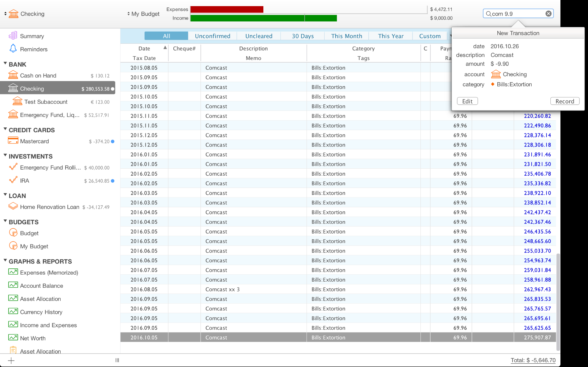The width and height of the screenshot is (588, 367).
Task: Click the Category column header
Action: [x=363, y=49]
